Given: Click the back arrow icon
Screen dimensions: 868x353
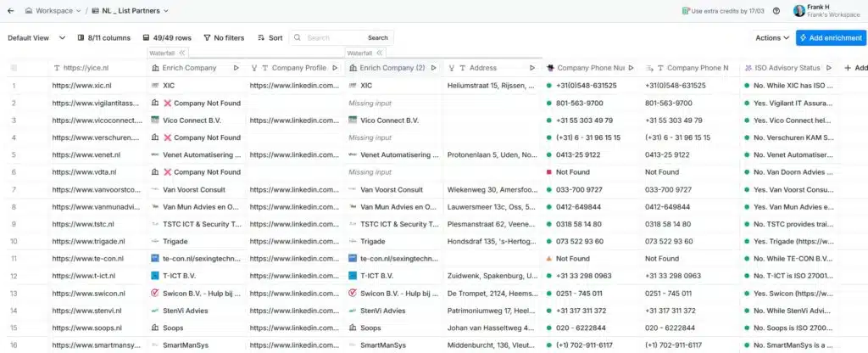Looking at the screenshot, I should point(10,11).
